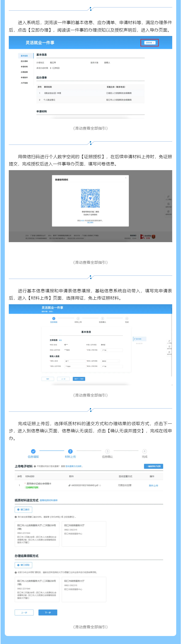This screenshot has width=181, height=644.
Task: Open the 使用手册 side icon beside QR dialog
Action: pos(168,205)
